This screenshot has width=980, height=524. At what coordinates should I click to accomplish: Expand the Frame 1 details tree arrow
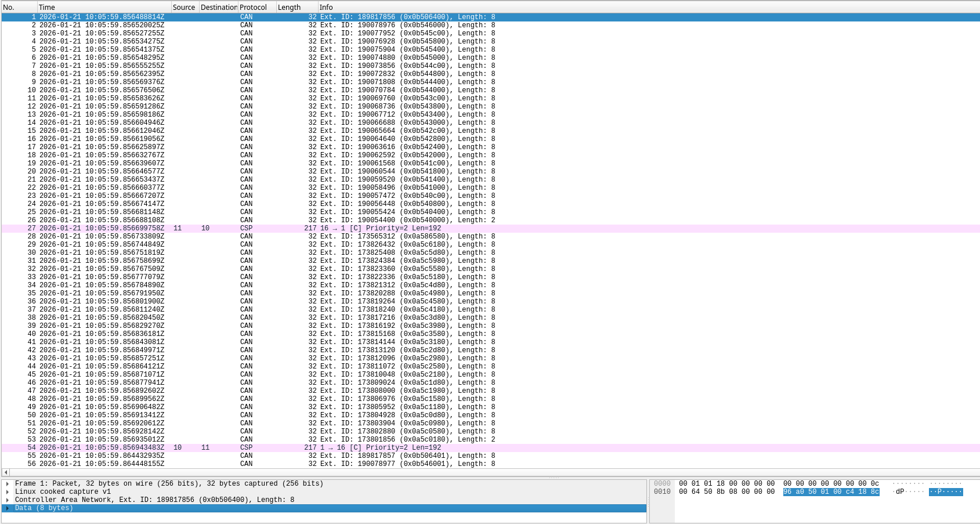pyautogui.click(x=8, y=484)
